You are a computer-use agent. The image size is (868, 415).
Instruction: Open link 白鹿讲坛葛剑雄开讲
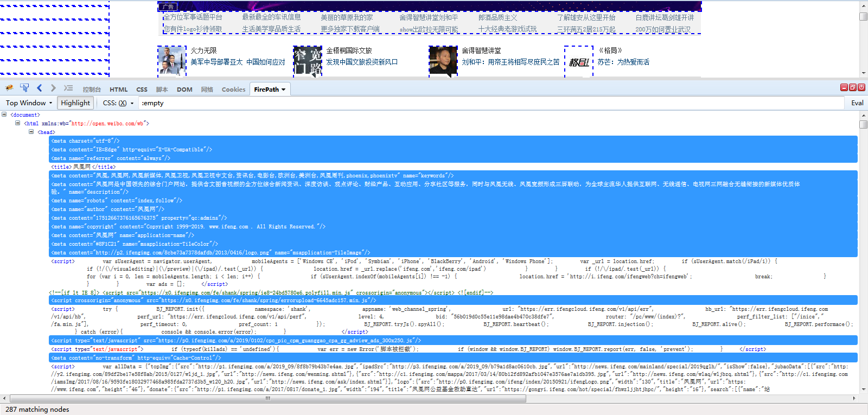(x=665, y=17)
